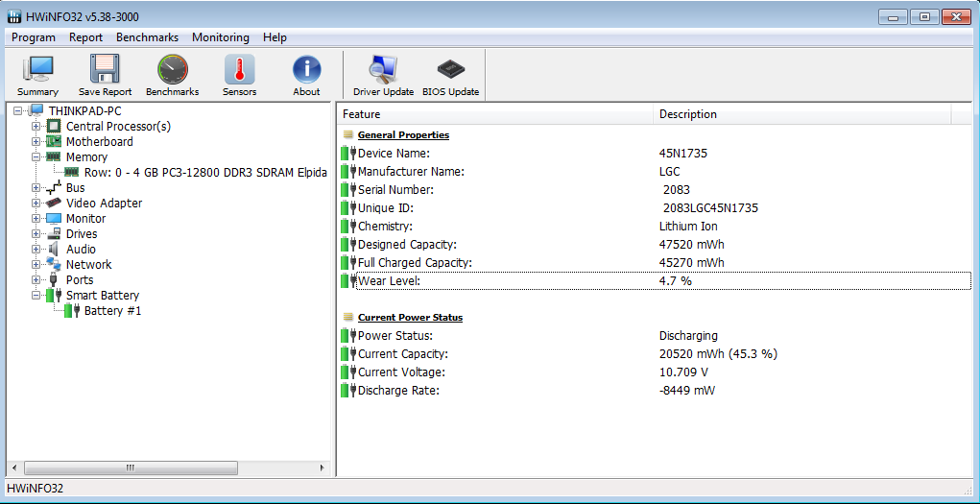Viewport: 980px width, 504px height.
Task: Click the battery icon beside Device Name
Action: point(348,154)
